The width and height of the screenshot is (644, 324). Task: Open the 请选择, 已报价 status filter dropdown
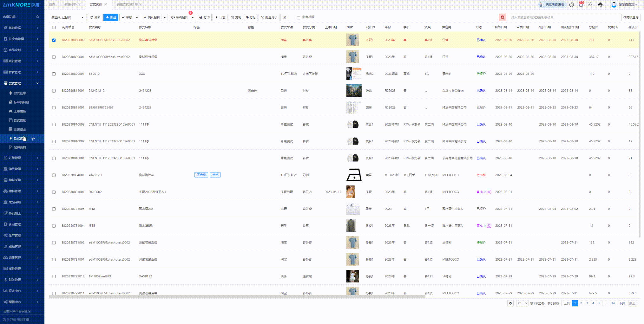coord(68,17)
